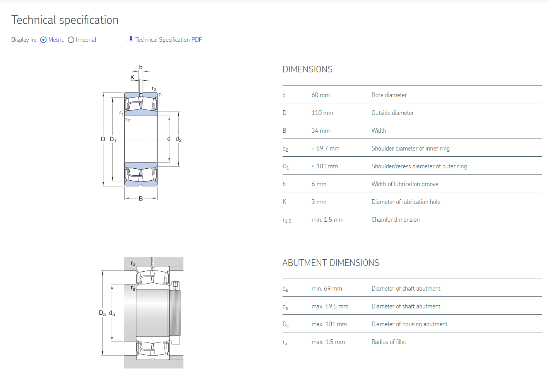
Task: Click the bore diameter value 60 mm
Action: coord(320,95)
